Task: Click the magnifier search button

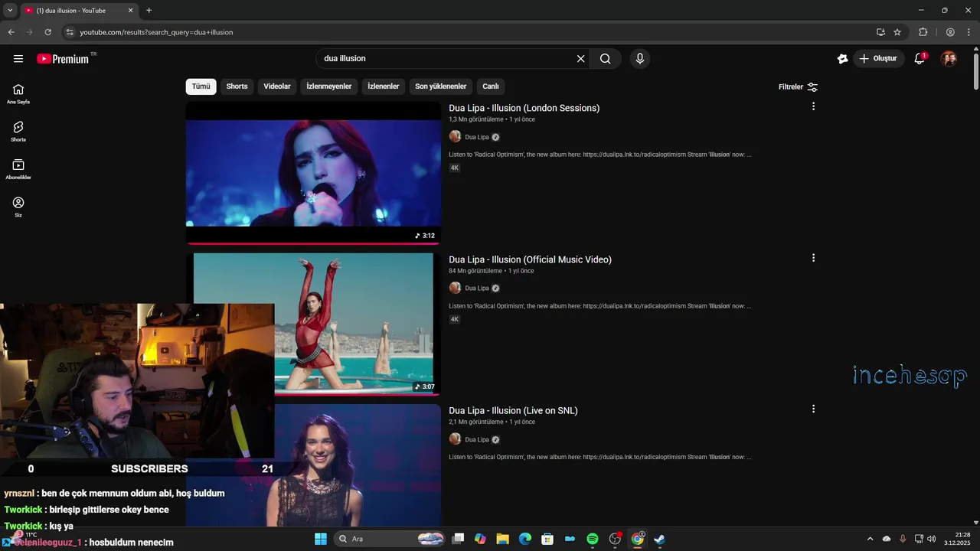Action: coord(605,59)
